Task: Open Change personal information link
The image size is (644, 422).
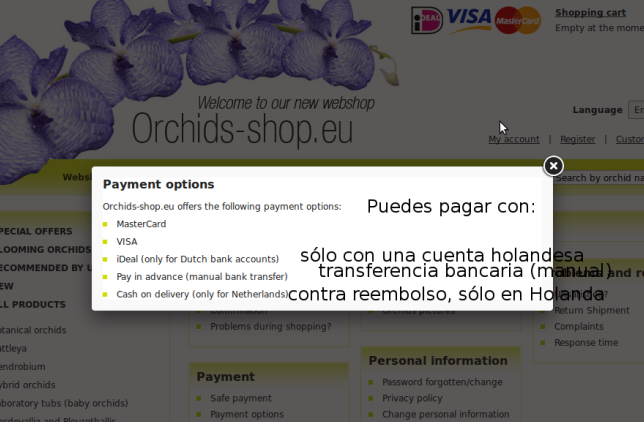Action: pyautogui.click(x=446, y=414)
